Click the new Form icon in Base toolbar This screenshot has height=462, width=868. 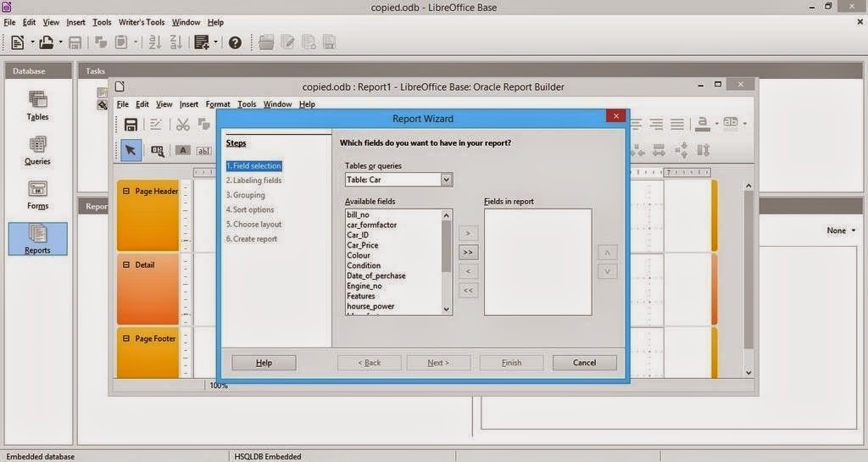point(202,42)
